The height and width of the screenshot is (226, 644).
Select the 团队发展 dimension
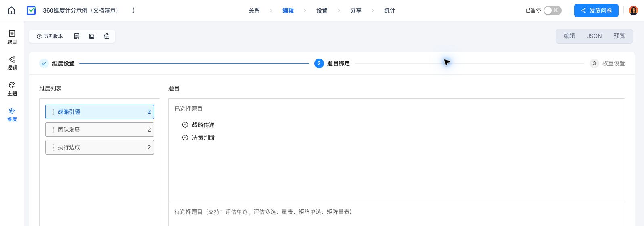[100, 130]
